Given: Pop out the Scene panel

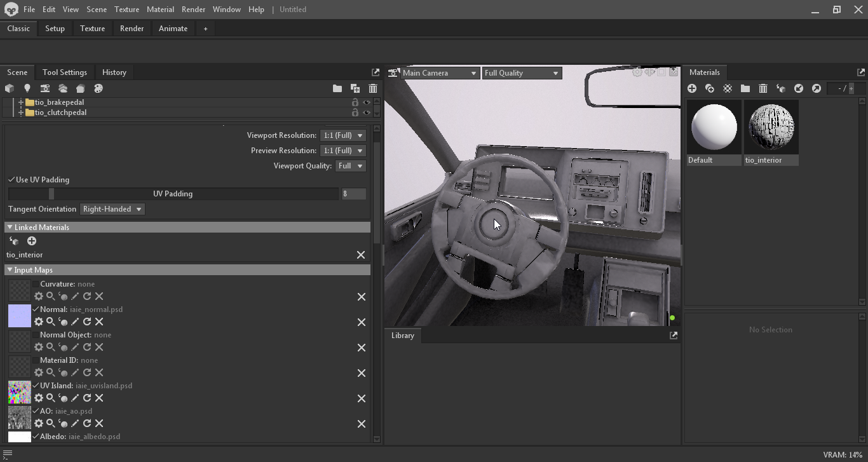Looking at the screenshot, I should (x=376, y=72).
